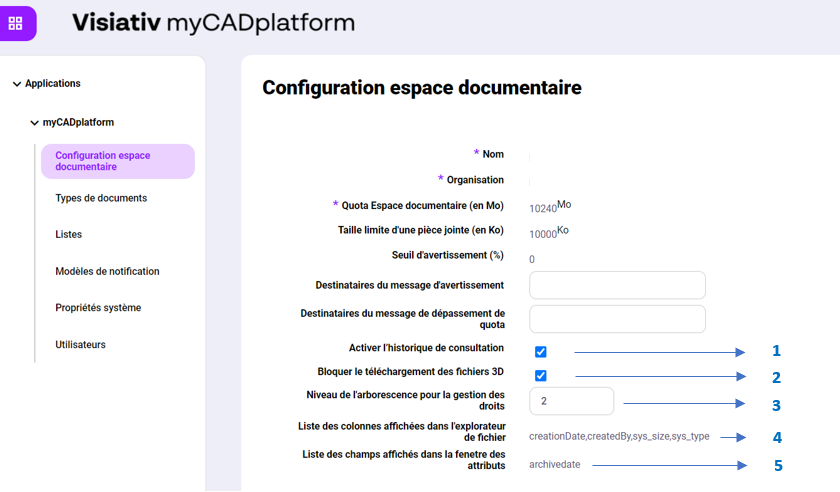Click the Visiativ myCADplatform logo title
The width and height of the screenshot is (840, 492).
[213, 23]
